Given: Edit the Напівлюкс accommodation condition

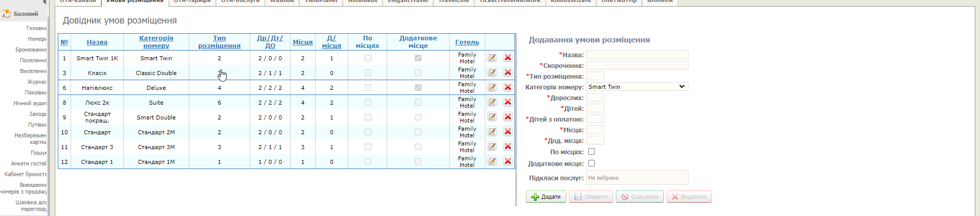Looking at the screenshot, I should [x=492, y=87].
